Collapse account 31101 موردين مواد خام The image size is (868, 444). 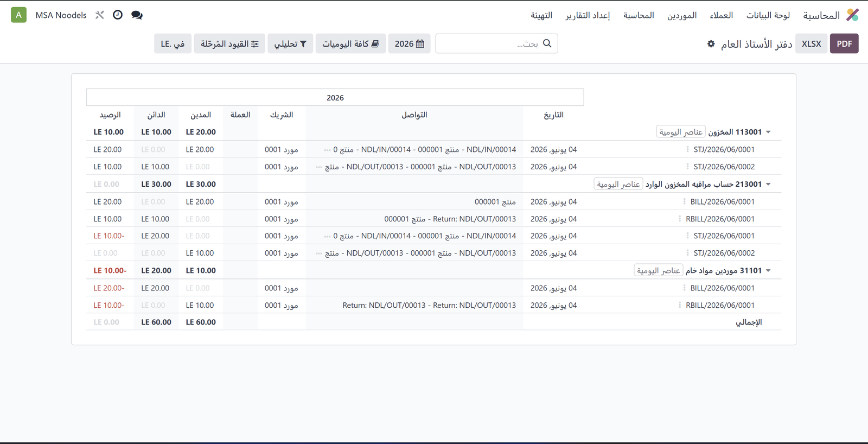[x=768, y=270]
